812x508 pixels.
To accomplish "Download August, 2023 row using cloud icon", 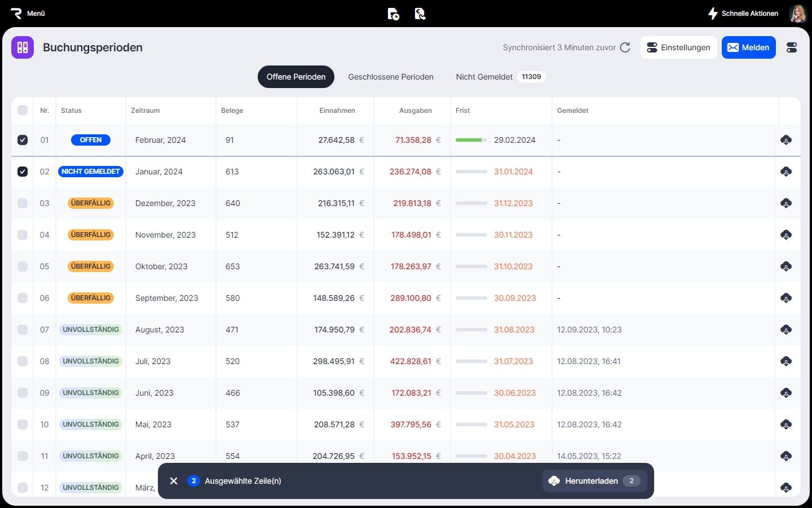I will pyautogui.click(x=786, y=330).
